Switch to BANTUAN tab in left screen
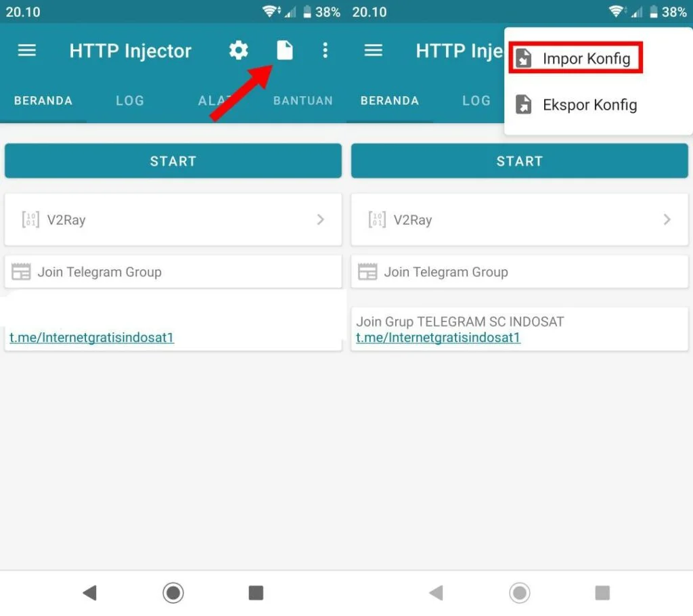Viewport: 693px width, 616px height. tap(303, 101)
